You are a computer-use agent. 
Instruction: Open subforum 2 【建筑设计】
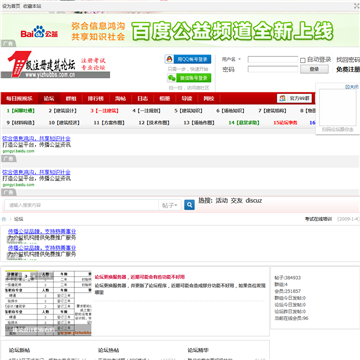click(x=62, y=111)
